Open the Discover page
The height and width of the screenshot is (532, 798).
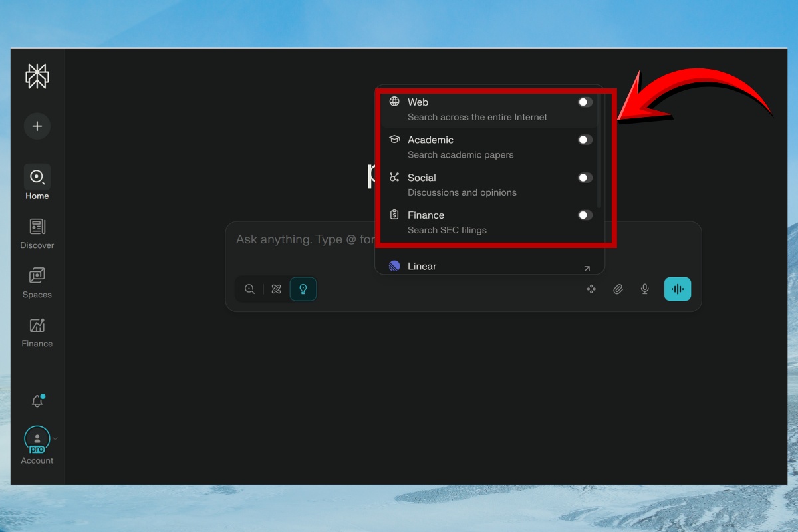pos(37,233)
